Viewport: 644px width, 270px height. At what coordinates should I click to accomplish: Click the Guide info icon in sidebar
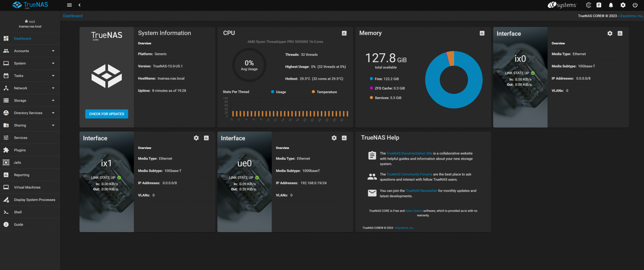coord(6,224)
